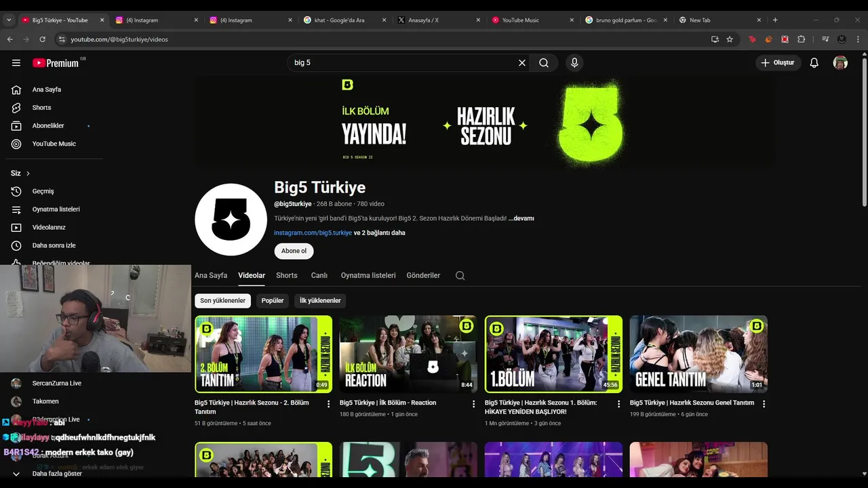This screenshot has height=488, width=868.
Task: Open the tab search dropdown arrow
Action: point(9,20)
